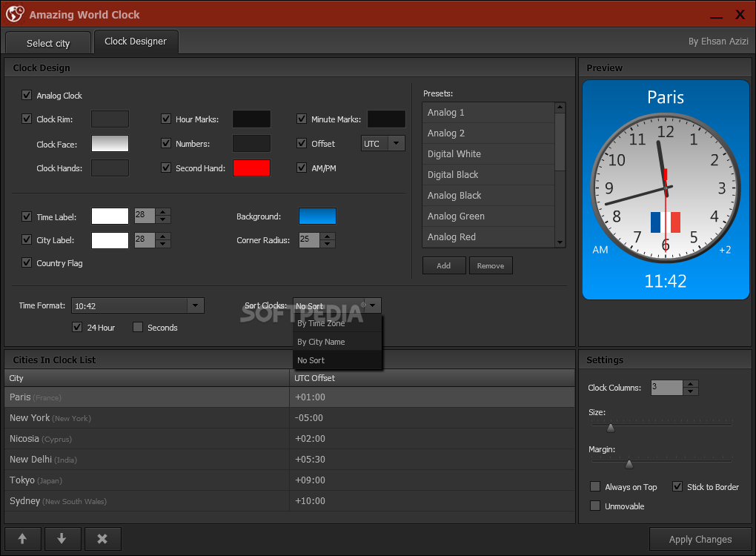This screenshot has height=556, width=756.
Task: Toggle the AM/PM checkbox
Action: (x=302, y=168)
